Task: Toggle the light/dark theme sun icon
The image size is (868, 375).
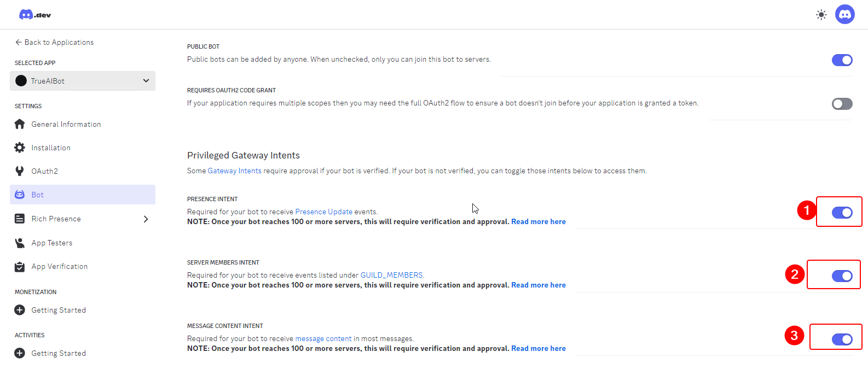Action: tap(821, 15)
